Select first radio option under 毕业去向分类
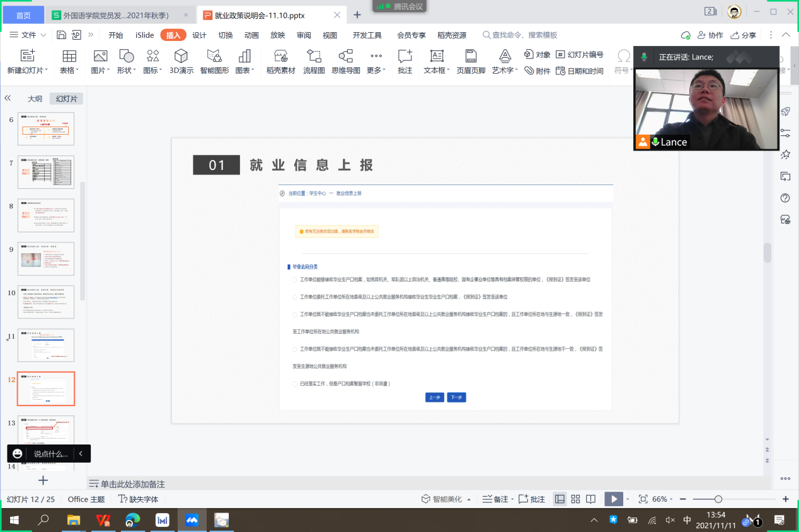This screenshot has height=532, width=799. click(x=295, y=280)
